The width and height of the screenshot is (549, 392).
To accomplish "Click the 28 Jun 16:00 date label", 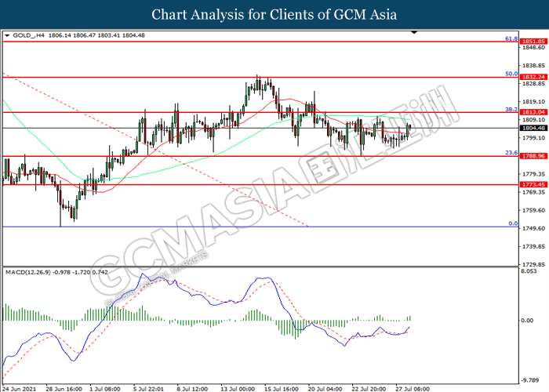I will [x=64, y=389].
